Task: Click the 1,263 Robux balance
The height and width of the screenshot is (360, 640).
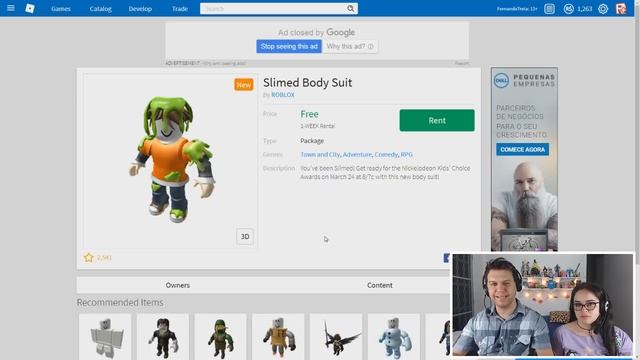Action: tap(584, 9)
